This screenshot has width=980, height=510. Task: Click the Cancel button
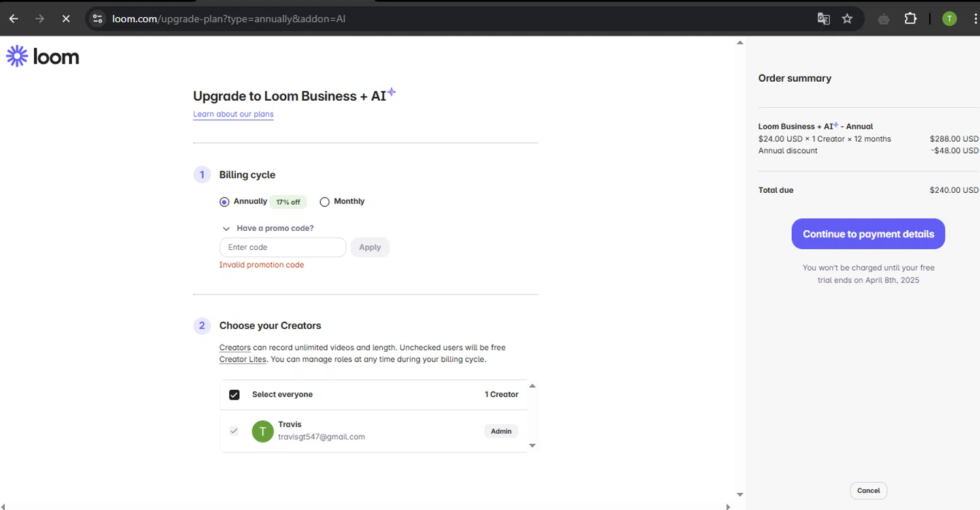coord(868,490)
